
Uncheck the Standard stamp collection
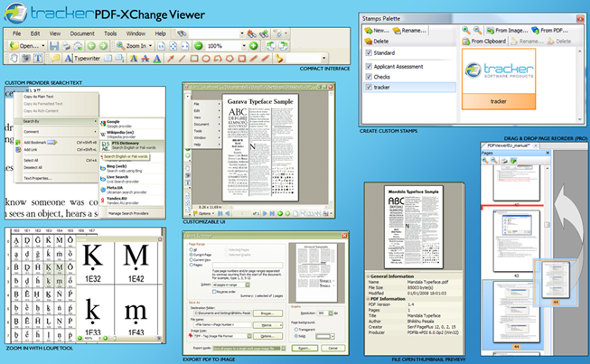pyautogui.click(x=369, y=52)
